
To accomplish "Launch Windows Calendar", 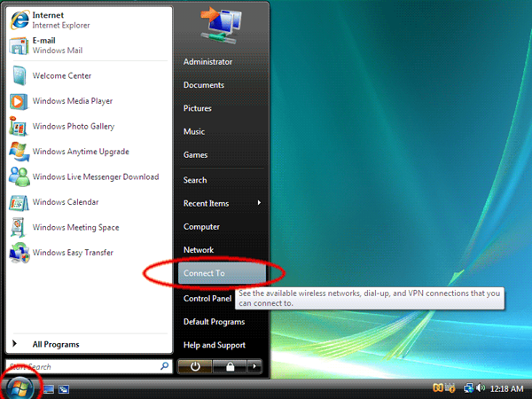I will click(65, 202).
